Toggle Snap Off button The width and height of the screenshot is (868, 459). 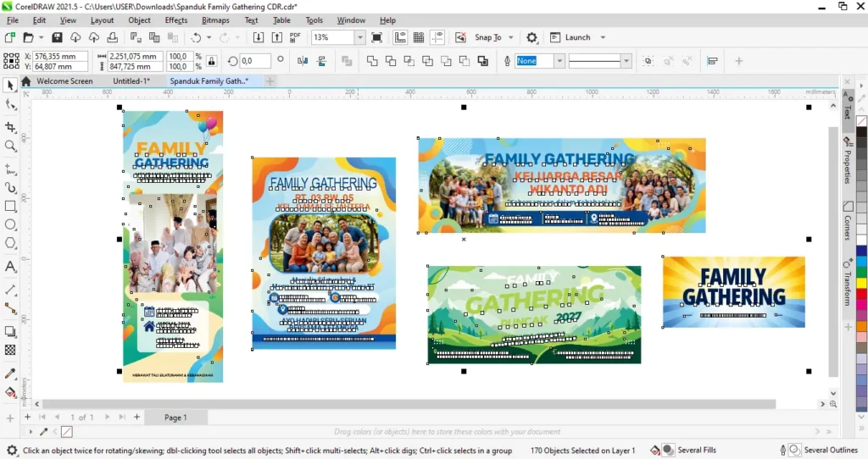point(460,37)
